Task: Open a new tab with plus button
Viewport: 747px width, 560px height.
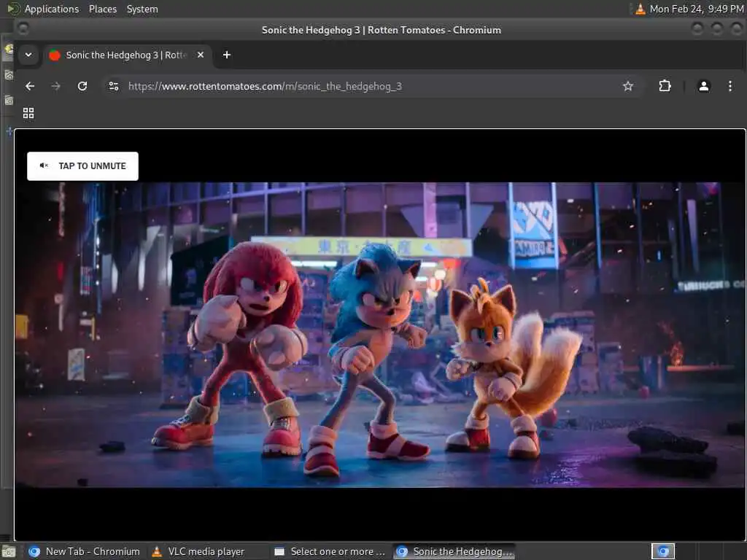Action: coord(227,55)
